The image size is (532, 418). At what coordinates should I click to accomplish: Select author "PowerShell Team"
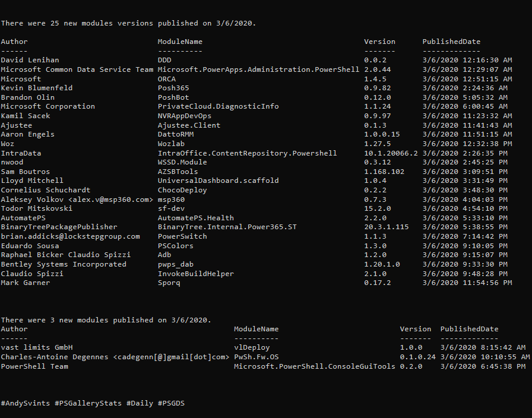click(34, 367)
